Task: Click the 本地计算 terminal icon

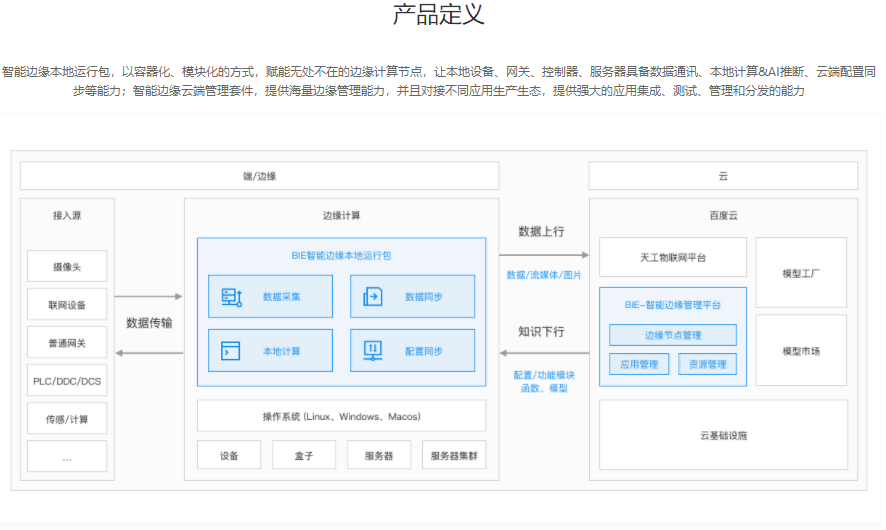Action: click(231, 351)
